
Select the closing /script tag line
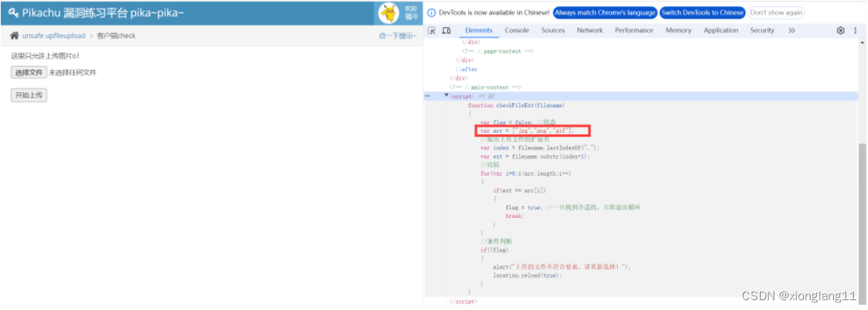pyautogui.click(x=463, y=301)
